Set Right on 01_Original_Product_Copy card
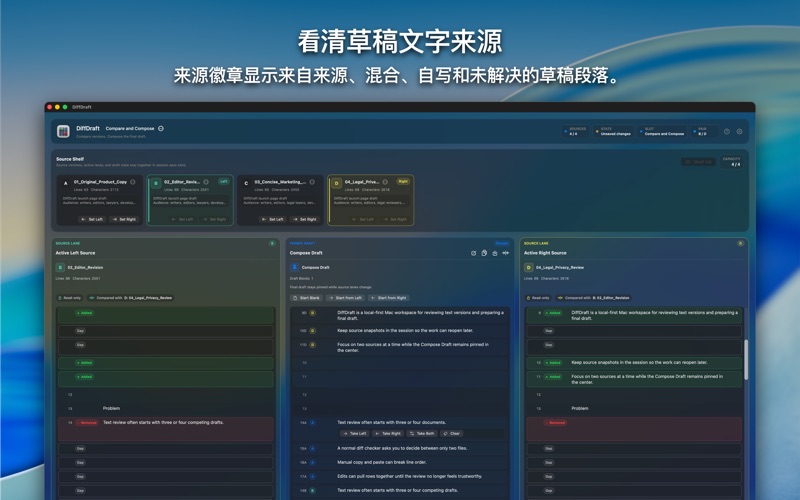The width and height of the screenshot is (800, 500). tap(124, 219)
